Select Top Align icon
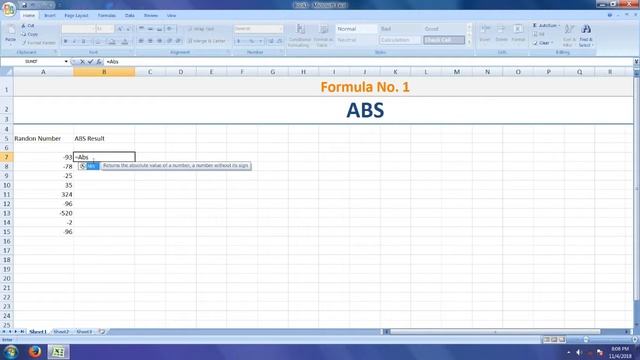The height and width of the screenshot is (360, 640). 141,29
